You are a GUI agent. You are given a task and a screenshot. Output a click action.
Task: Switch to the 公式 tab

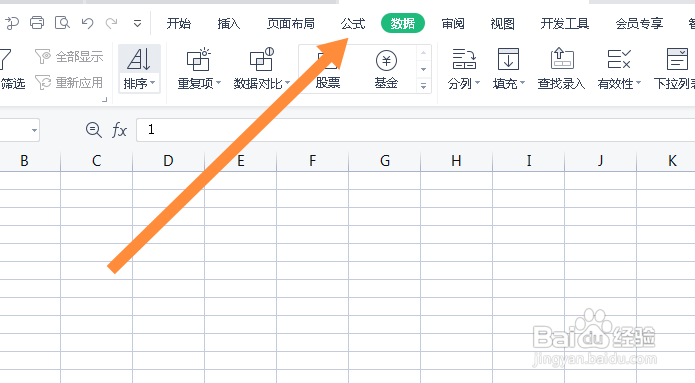tap(353, 23)
